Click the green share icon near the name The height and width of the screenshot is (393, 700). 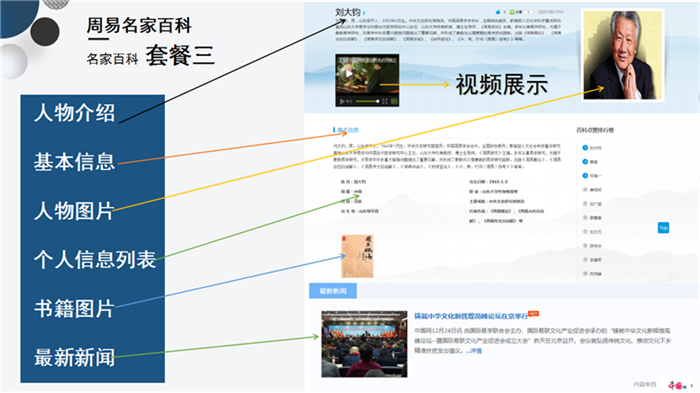click(x=512, y=12)
